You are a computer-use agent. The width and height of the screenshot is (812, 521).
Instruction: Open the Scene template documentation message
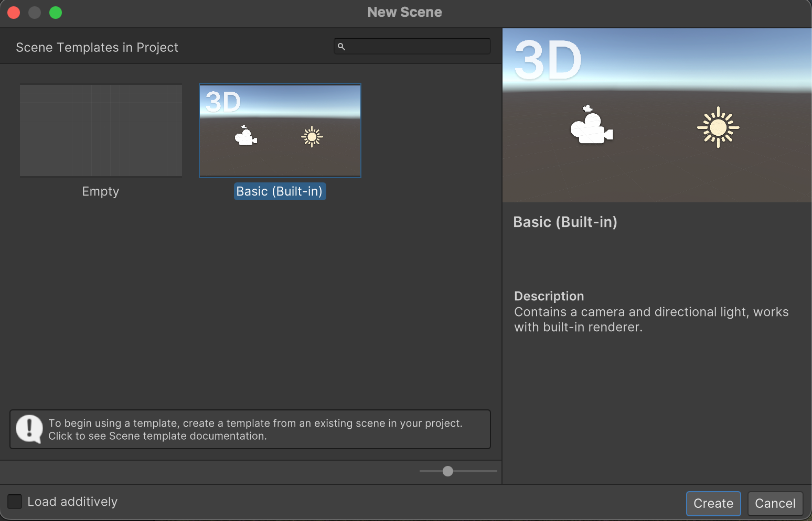(x=255, y=429)
